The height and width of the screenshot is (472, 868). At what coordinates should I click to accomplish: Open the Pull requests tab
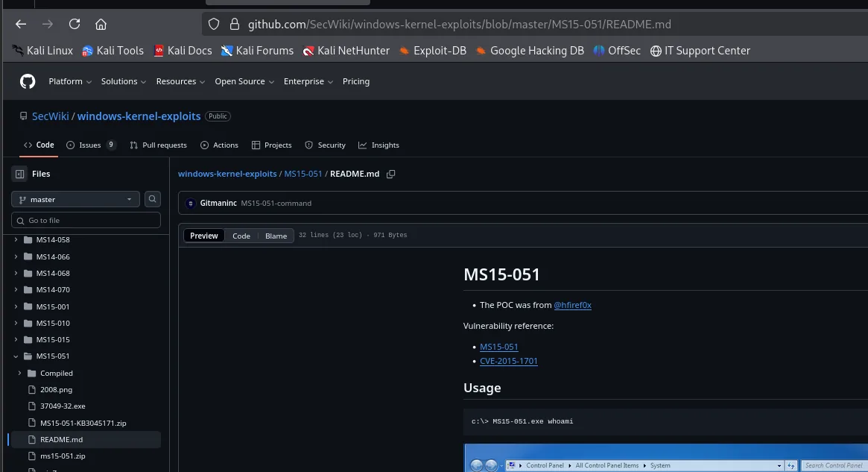(x=158, y=145)
